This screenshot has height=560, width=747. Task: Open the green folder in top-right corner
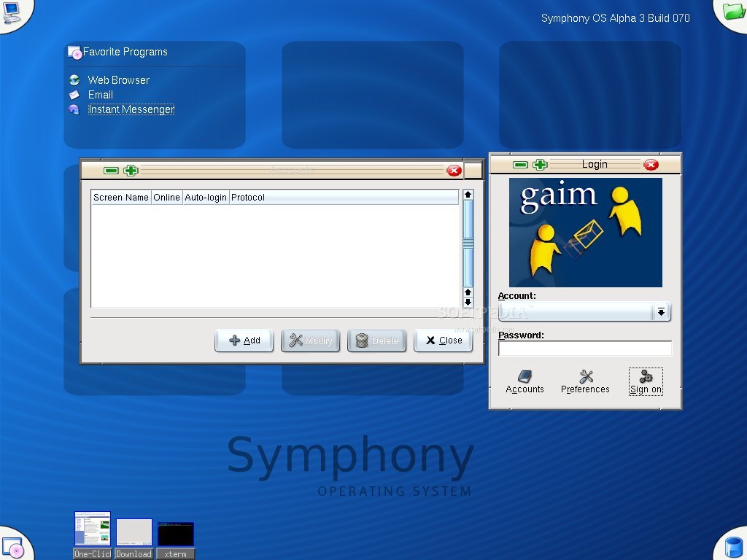point(732,12)
